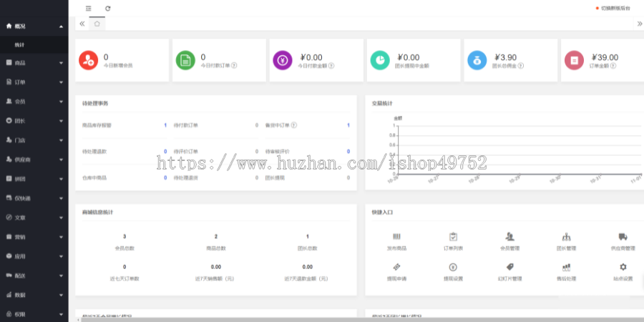
Task: Click the ¥3.90 commission value
Action: [x=505, y=58]
